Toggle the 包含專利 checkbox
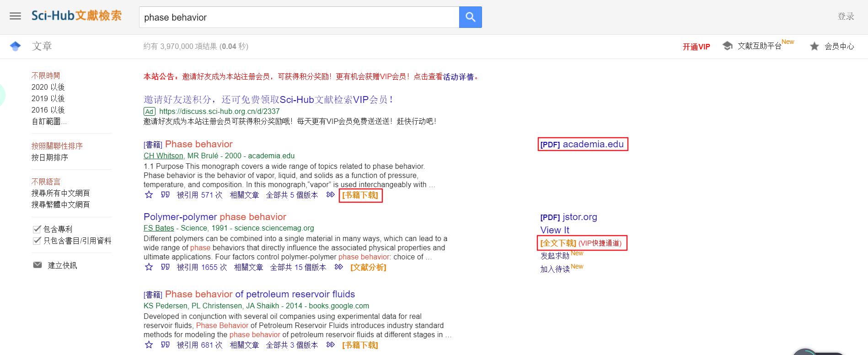Screen dimensions: 868x355 click(37, 229)
